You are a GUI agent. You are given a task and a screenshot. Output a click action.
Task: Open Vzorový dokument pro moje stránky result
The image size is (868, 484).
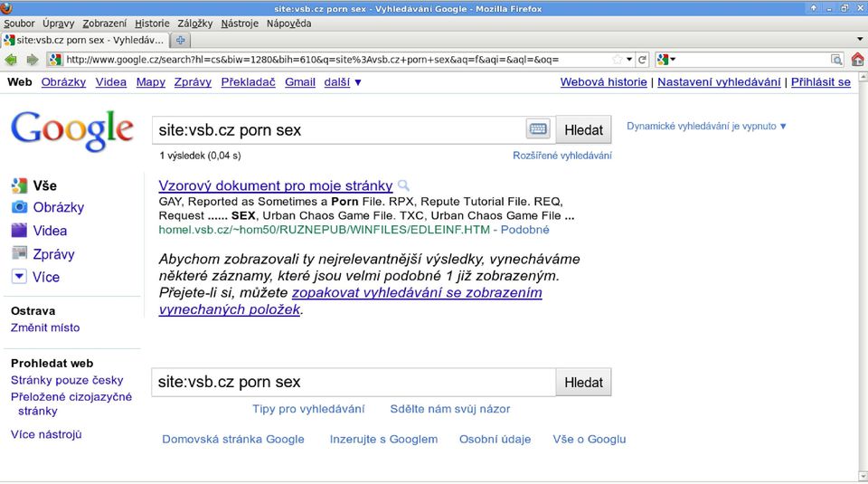pyautogui.click(x=276, y=185)
